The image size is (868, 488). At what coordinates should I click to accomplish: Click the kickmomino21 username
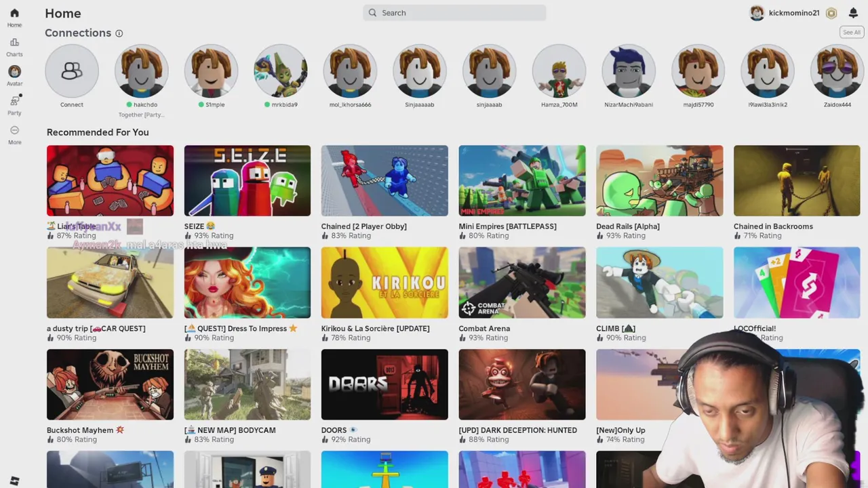794,13
